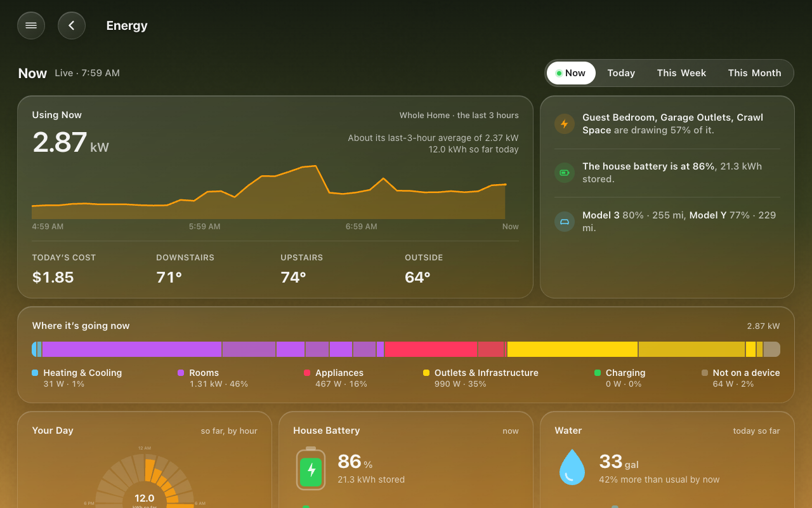
Task: Click the Live 7:59 AM timestamp
Action: [87, 73]
